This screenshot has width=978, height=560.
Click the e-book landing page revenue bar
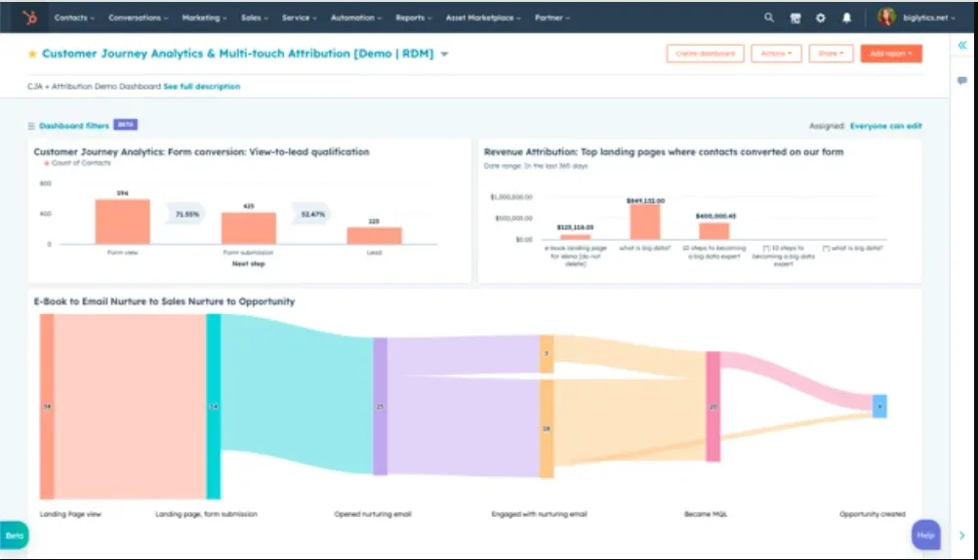click(x=575, y=237)
